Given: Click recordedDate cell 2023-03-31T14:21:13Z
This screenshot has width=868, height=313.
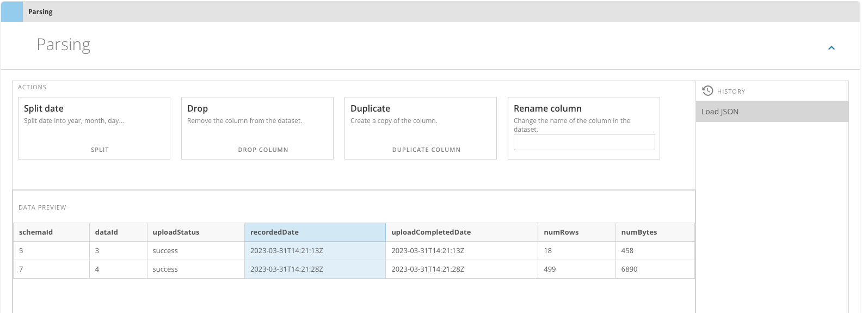Looking at the screenshot, I should (315, 251).
